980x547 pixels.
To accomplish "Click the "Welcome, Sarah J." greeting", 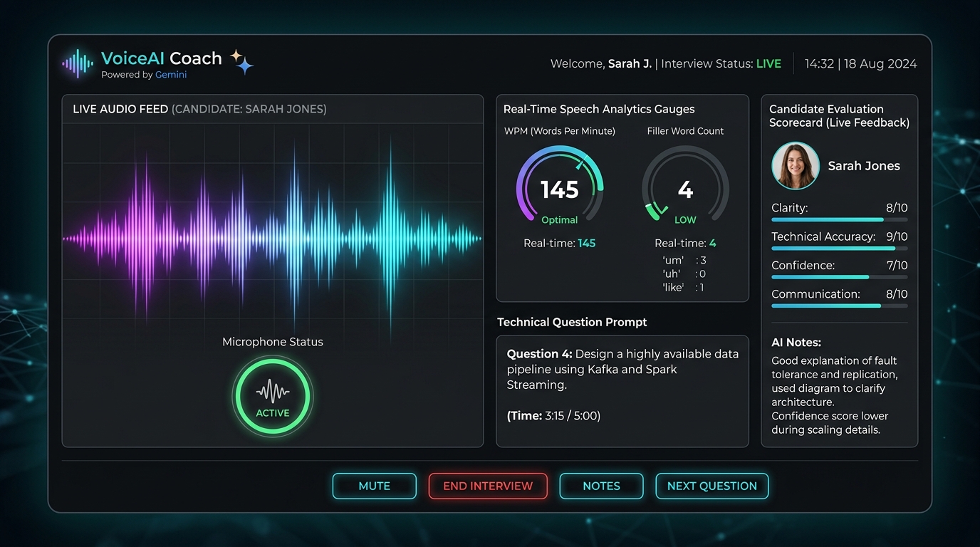I will click(x=601, y=63).
